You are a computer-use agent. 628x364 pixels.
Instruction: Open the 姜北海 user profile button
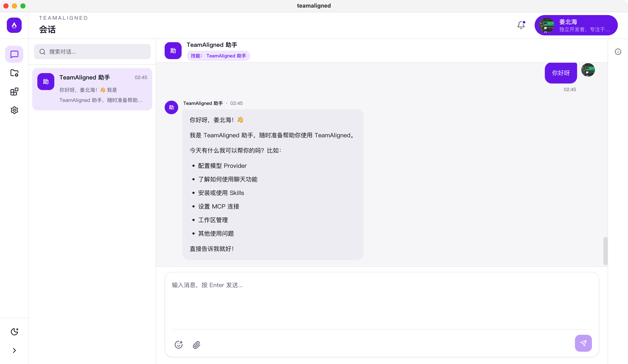576,25
